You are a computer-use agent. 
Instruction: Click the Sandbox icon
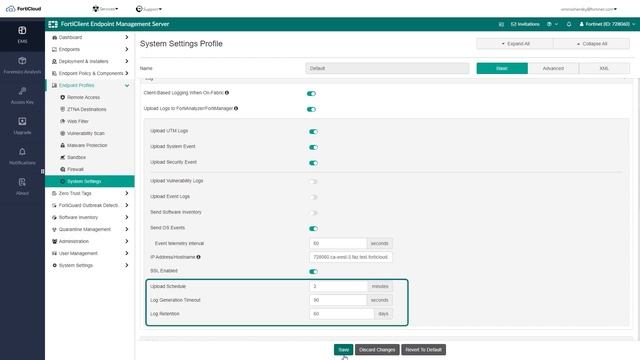coord(62,157)
